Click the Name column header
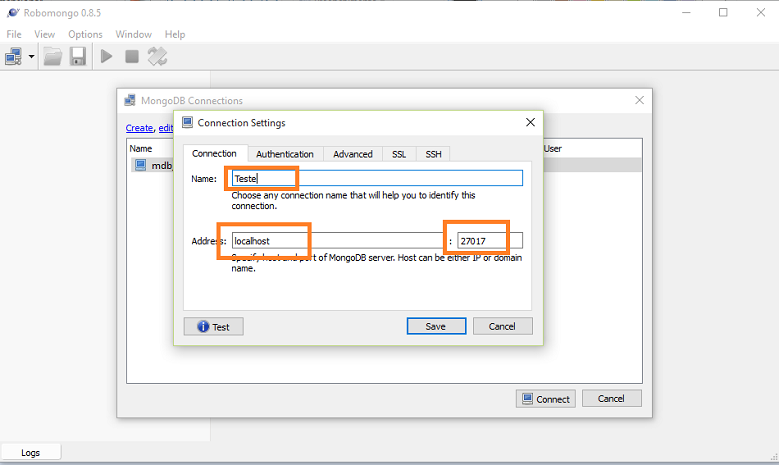Screen dimensions: 779x465 point(141,149)
